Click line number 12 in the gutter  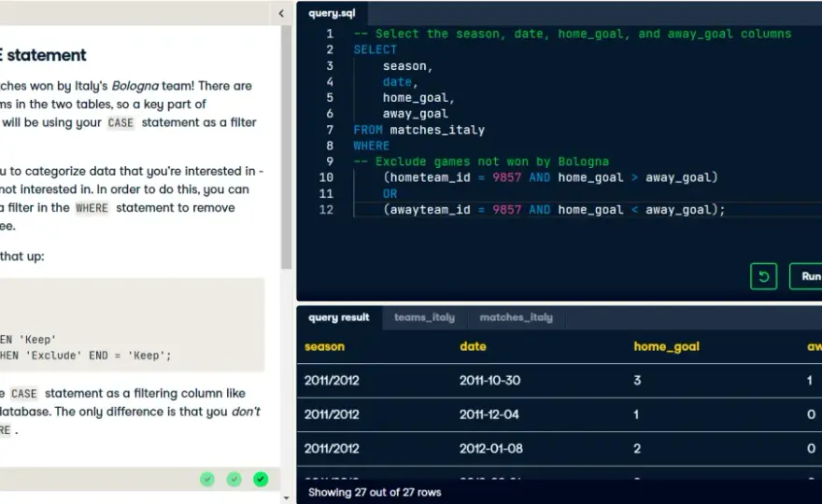click(326, 210)
